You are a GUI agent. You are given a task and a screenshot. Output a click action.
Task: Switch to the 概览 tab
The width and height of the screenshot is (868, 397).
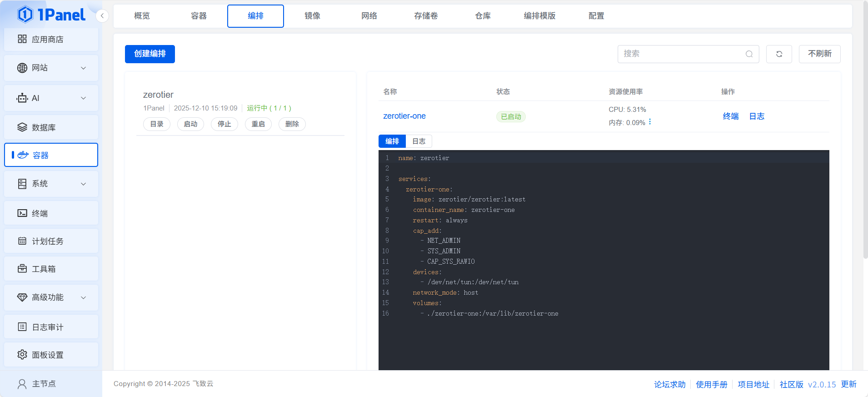(142, 16)
